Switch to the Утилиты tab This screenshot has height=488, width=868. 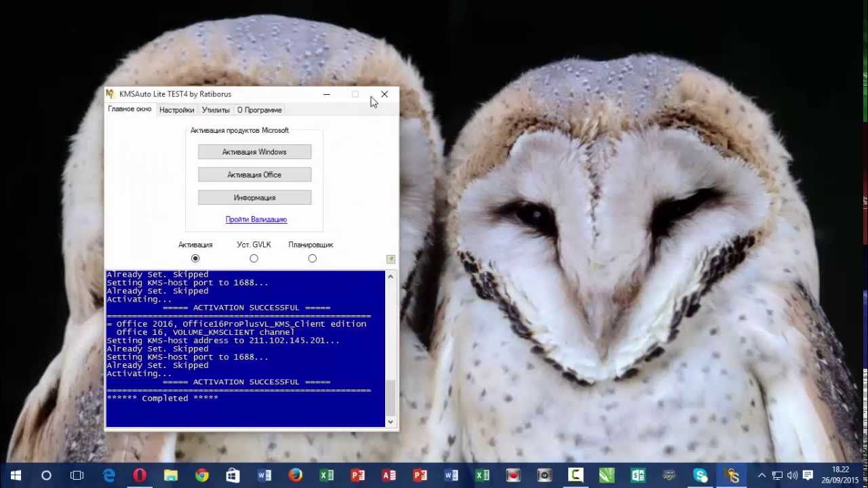tap(216, 110)
